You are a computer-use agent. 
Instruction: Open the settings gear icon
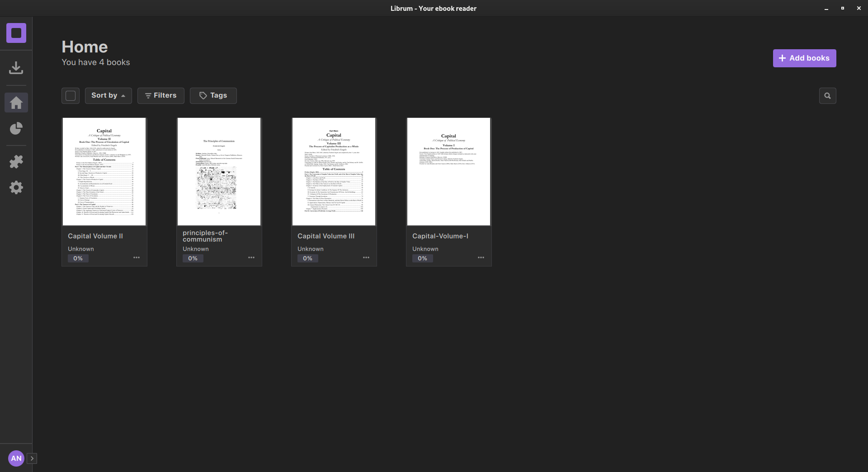[x=16, y=187]
